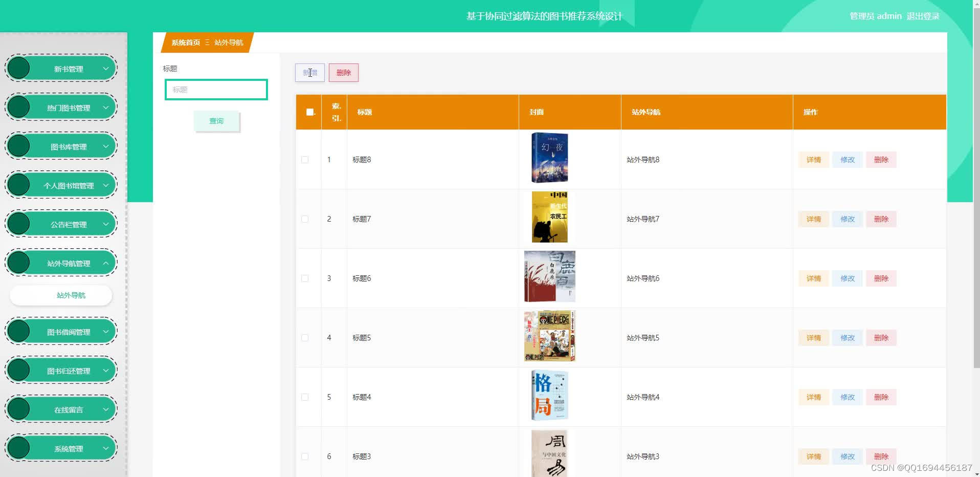
Task: Click 删除 for row 标题6
Action: click(x=881, y=278)
